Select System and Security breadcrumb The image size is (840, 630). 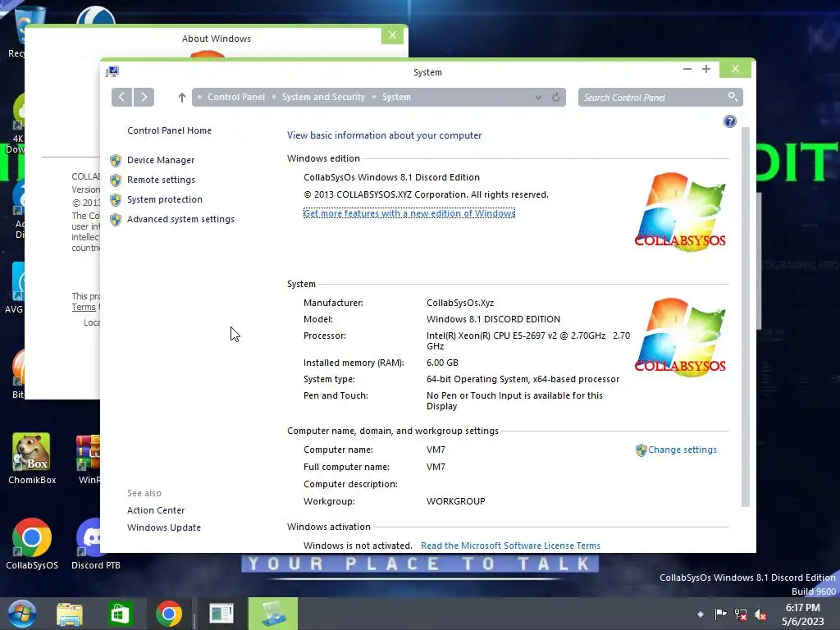(x=323, y=97)
